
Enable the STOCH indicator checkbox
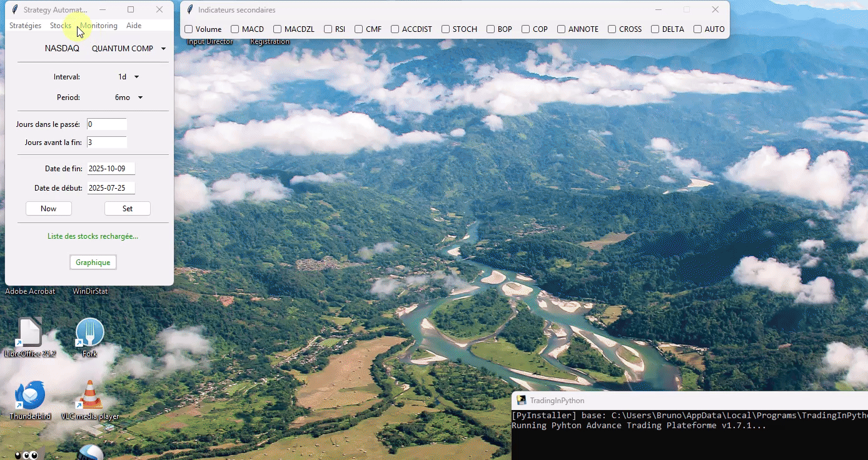tap(446, 29)
